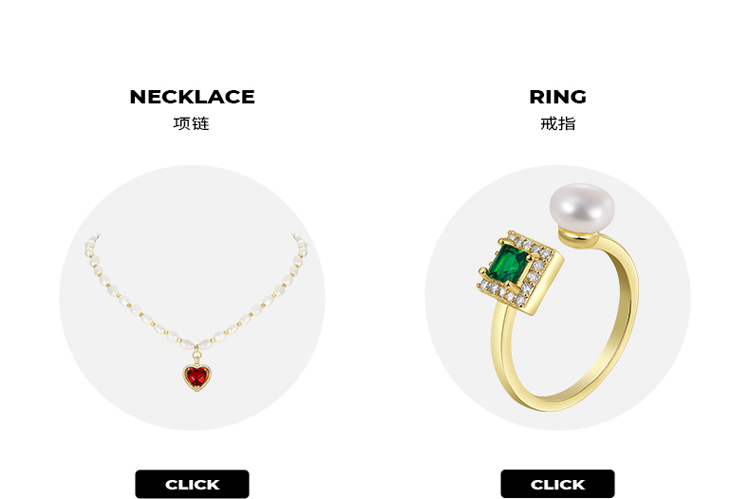Click the gold cup holding the ring's pearl
The height and width of the screenshot is (499, 750).
click(x=580, y=238)
